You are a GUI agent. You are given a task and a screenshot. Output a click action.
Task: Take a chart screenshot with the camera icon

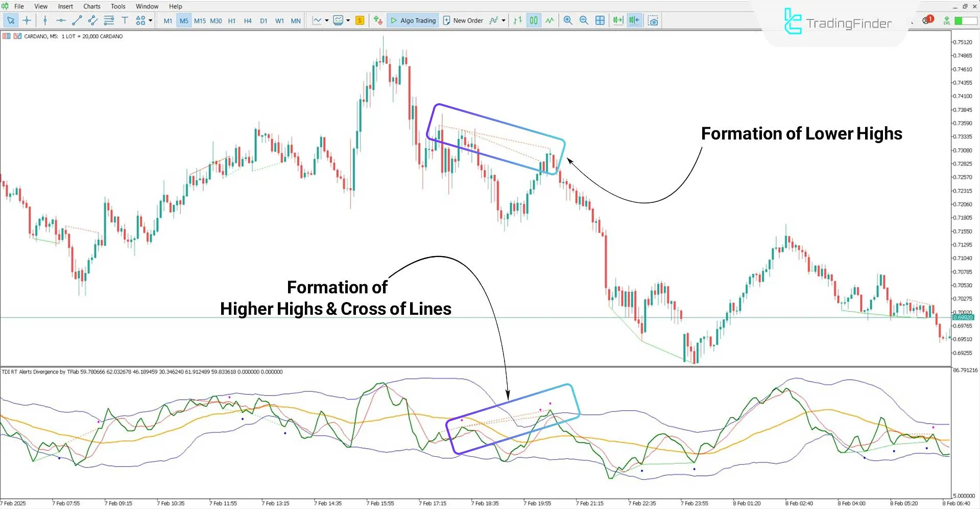653,20
